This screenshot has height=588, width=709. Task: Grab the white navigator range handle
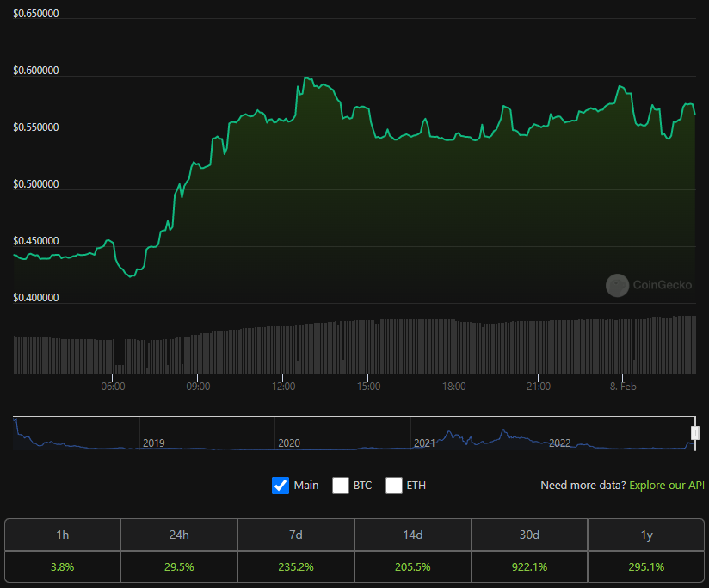click(695, 433)
